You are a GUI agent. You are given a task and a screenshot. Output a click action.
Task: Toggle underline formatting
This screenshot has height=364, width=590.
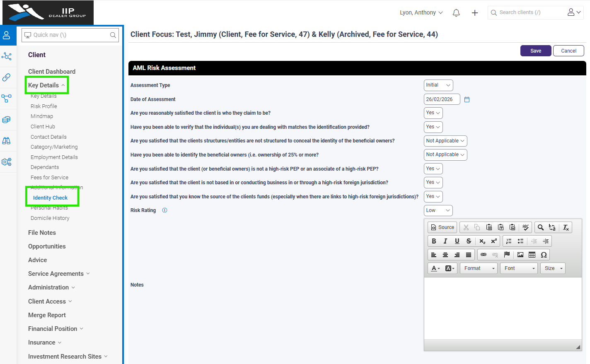click(x=457, y=241)
